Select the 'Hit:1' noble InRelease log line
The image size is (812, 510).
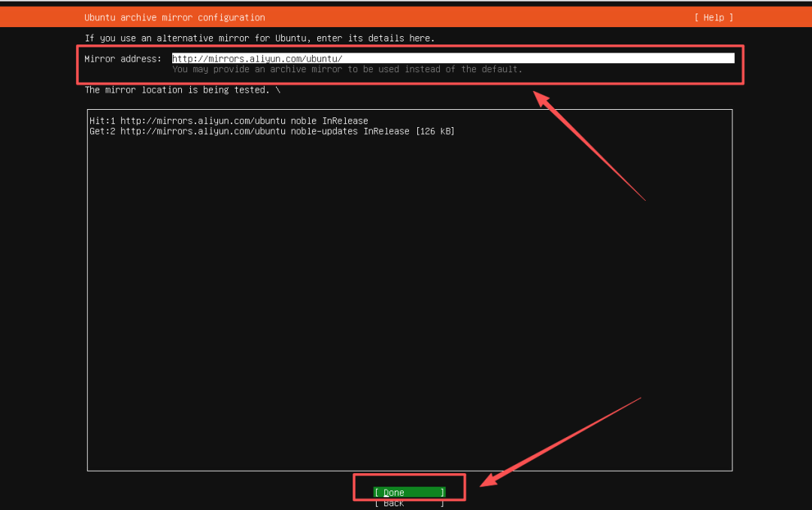(x=229, y=120)
